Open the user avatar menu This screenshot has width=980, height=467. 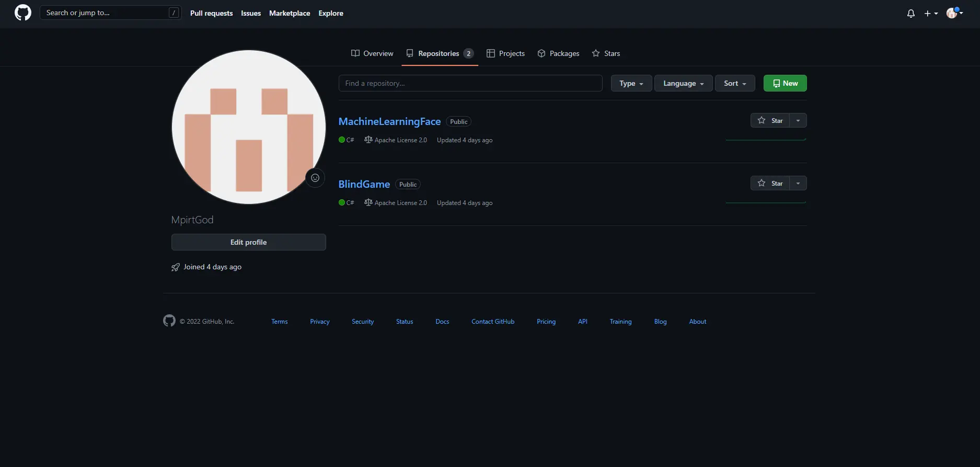click(955, 13)
